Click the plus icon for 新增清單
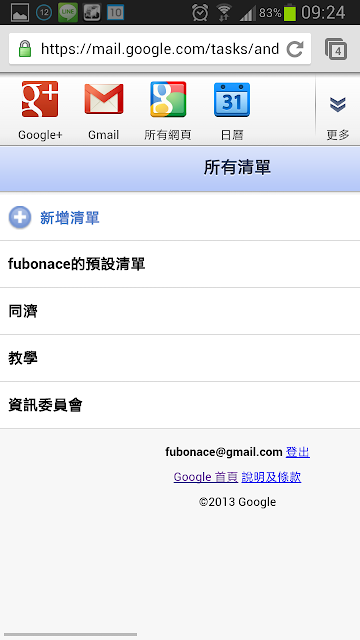 coord(20,217)
